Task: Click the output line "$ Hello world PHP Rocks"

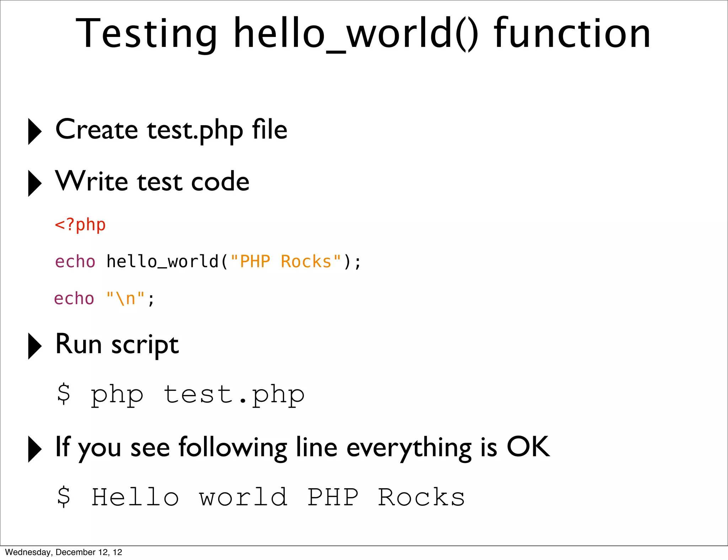Action: [x=261, y=497]
